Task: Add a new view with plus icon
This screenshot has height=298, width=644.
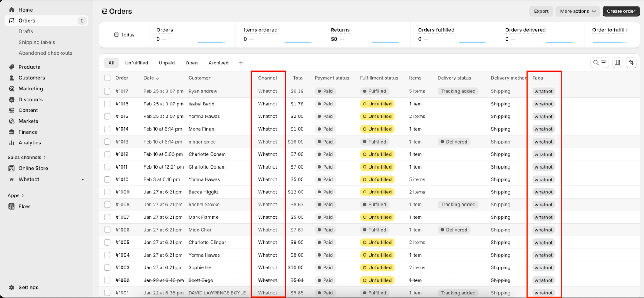Action: coord(241,63)
